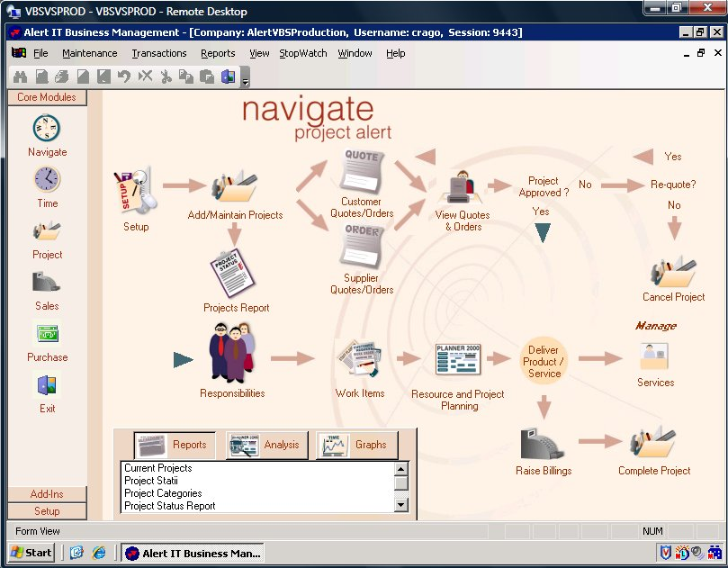This screenshot has height=568, width=728.
Task: Click Show Desktop quick launch icon
Action: pos(76,553)
